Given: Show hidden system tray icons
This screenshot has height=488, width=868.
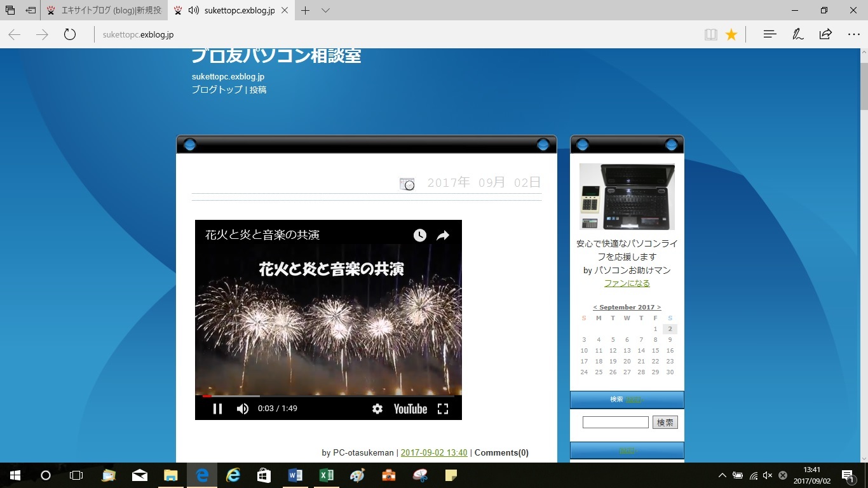Looking at the screenshot, I should (x=722, y=475).
